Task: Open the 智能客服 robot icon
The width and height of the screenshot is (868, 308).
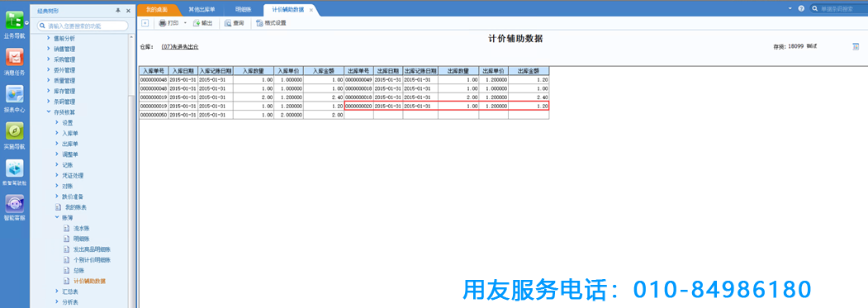Action: (14, 205)
